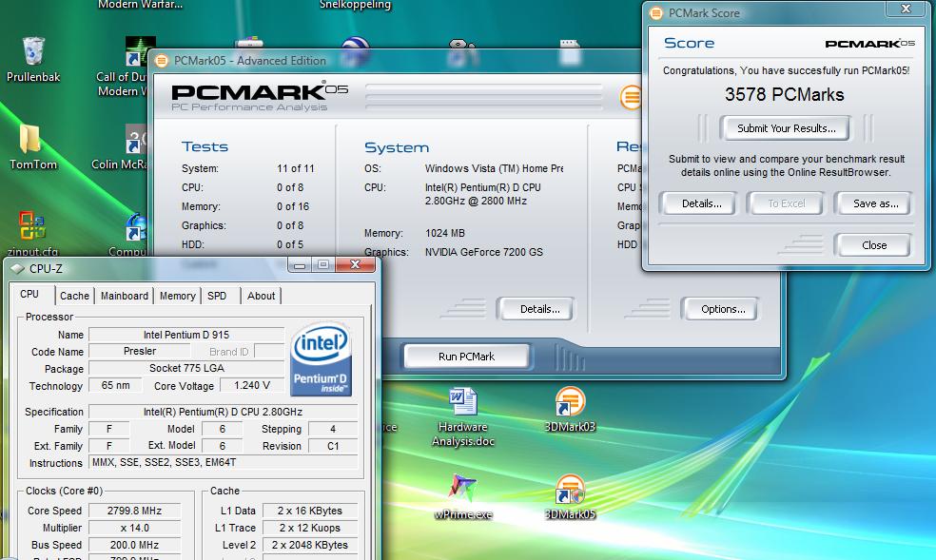Screen dimensions: 936x560
Task: Click the Instructions value MMX, SSE, SSE2
Action: [x=223, y=462]
